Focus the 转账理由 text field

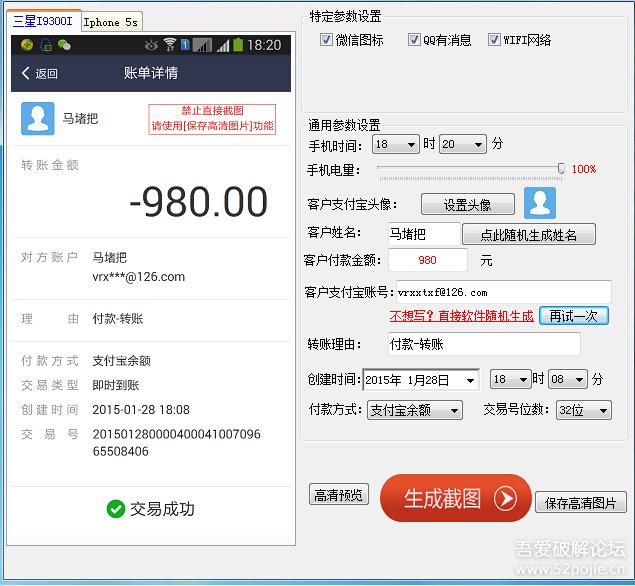click(484, 344)
